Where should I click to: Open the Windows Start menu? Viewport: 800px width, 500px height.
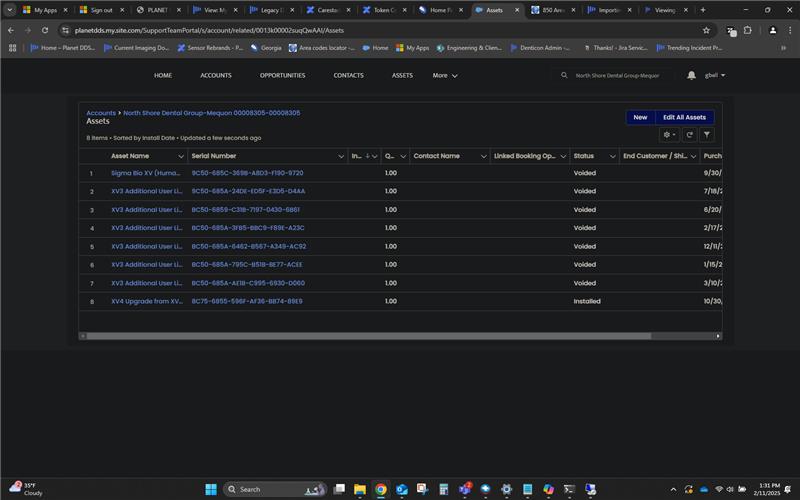(x=211, y=489)
